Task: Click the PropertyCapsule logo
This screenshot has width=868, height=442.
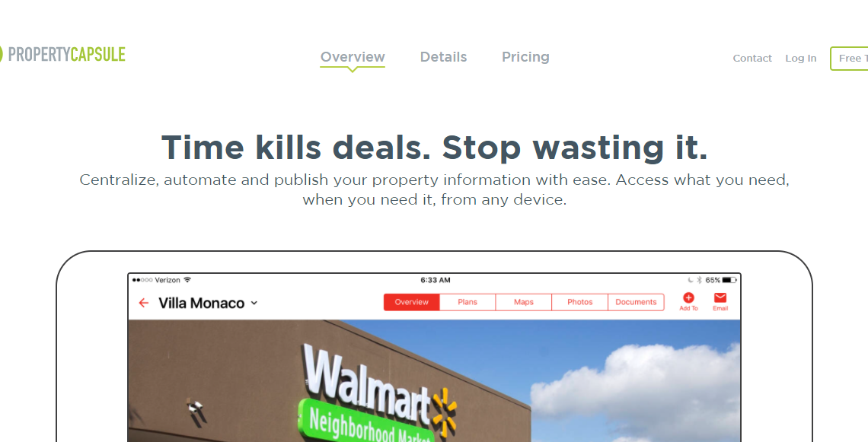Action: click(x=62, y=54)
